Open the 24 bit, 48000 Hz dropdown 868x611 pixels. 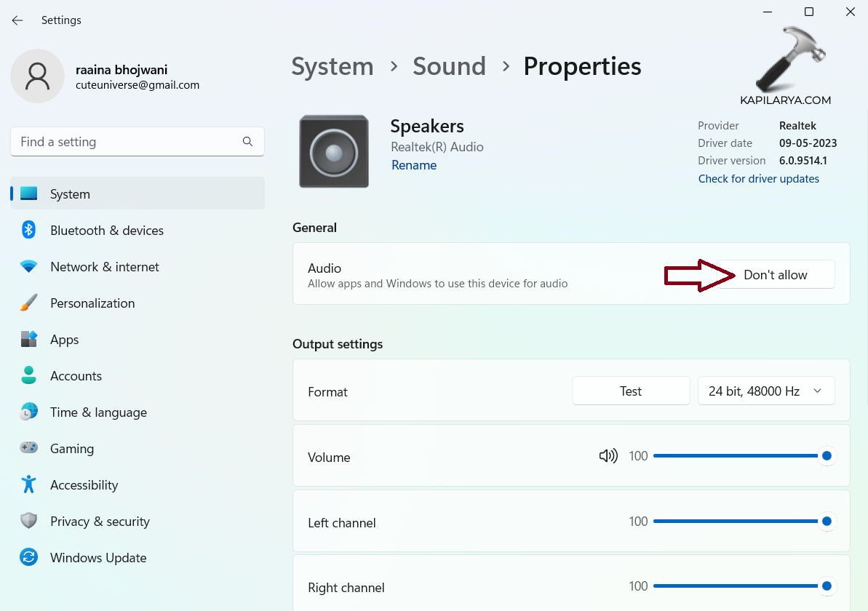click(x=765, y=391)
